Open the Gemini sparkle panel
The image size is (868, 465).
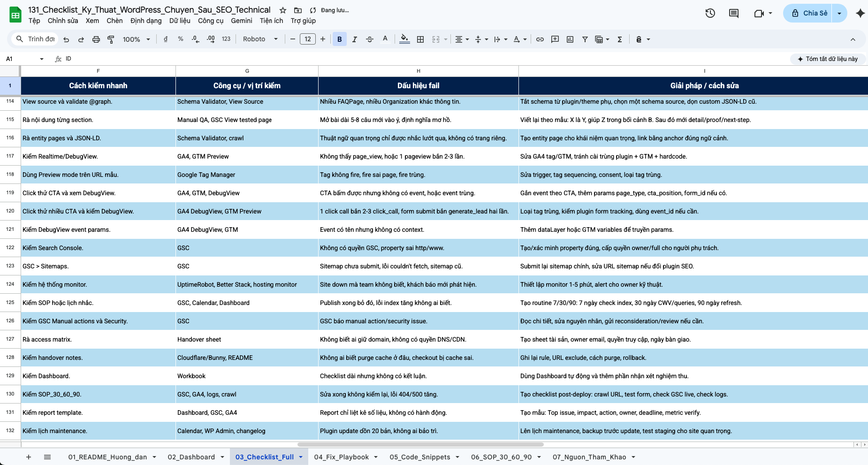point(860,13)
